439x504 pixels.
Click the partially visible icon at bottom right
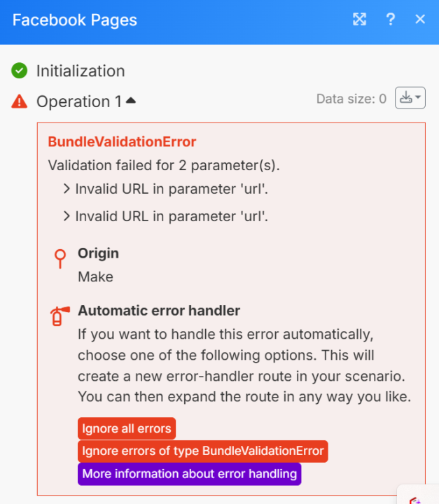coord(418,498)
